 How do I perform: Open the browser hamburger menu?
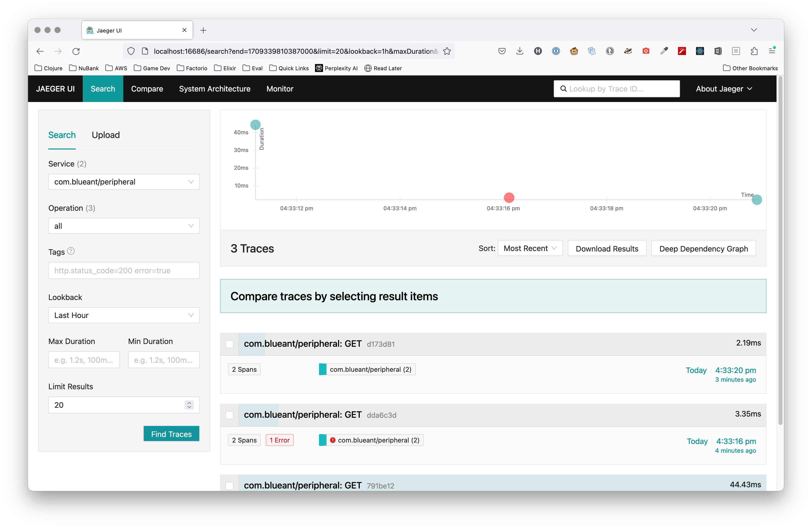(x=772, y=51)
